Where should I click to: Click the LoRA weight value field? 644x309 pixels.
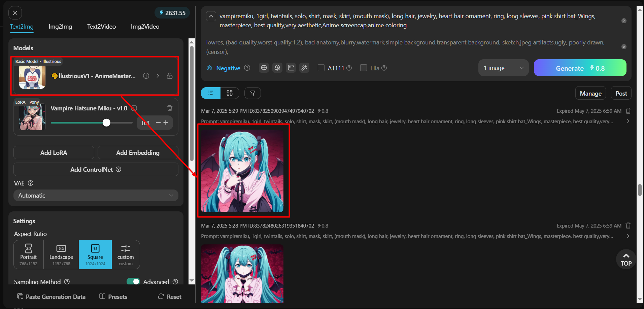click(145, 123)
